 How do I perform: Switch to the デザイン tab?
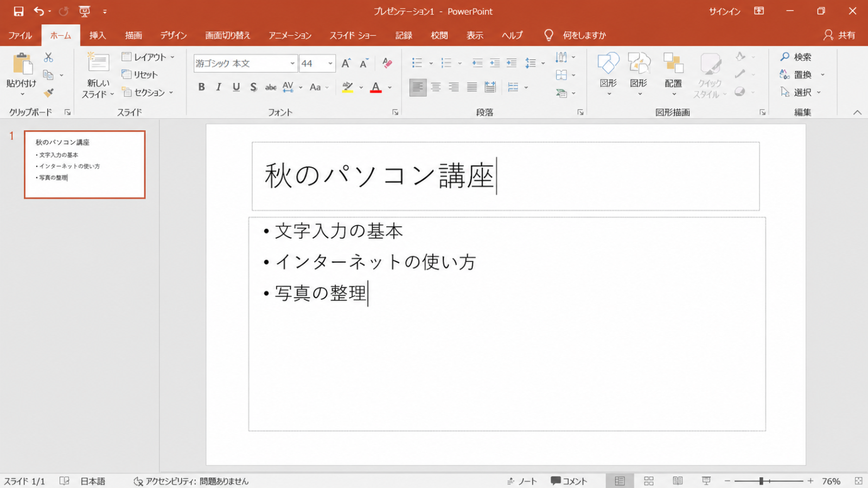coord(174,35)
